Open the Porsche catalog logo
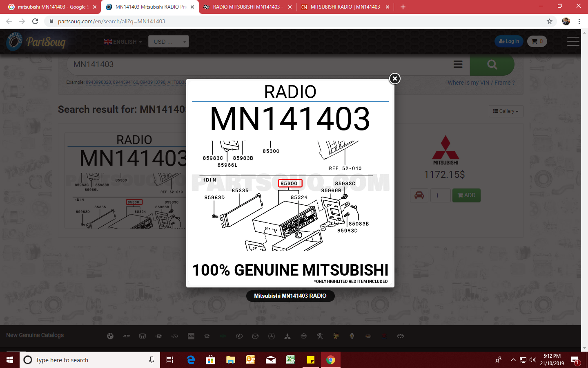The width and height of the screenshot is (588, 368). 336,336
